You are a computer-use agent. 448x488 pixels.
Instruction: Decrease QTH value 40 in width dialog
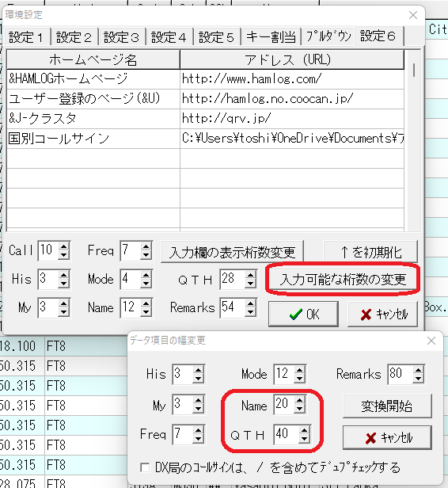(304, 439)
